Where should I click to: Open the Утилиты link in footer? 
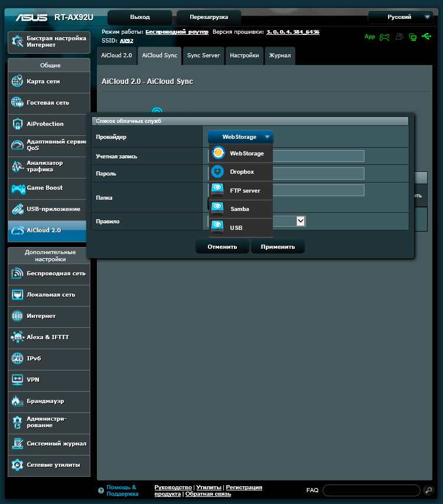[x=209, y=487]
